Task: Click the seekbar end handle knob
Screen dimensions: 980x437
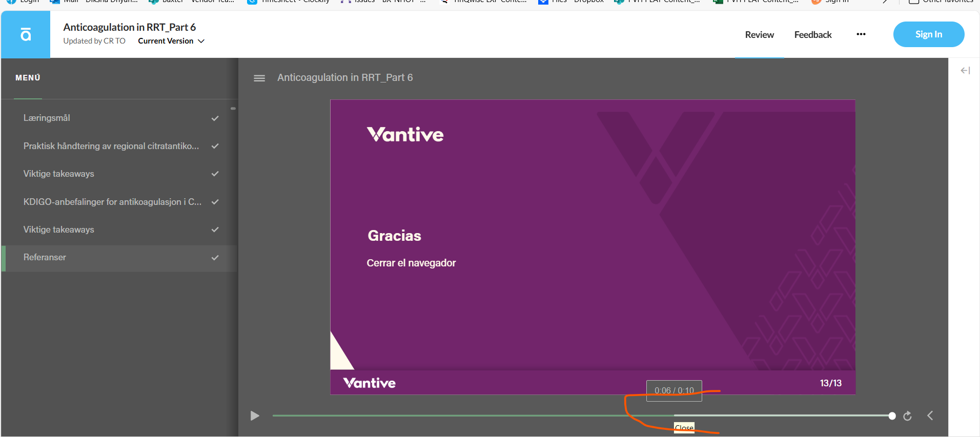Action: pos(892,416)
